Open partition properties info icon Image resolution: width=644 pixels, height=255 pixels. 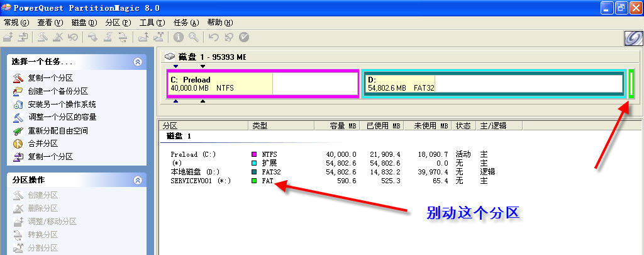point(178,37)
